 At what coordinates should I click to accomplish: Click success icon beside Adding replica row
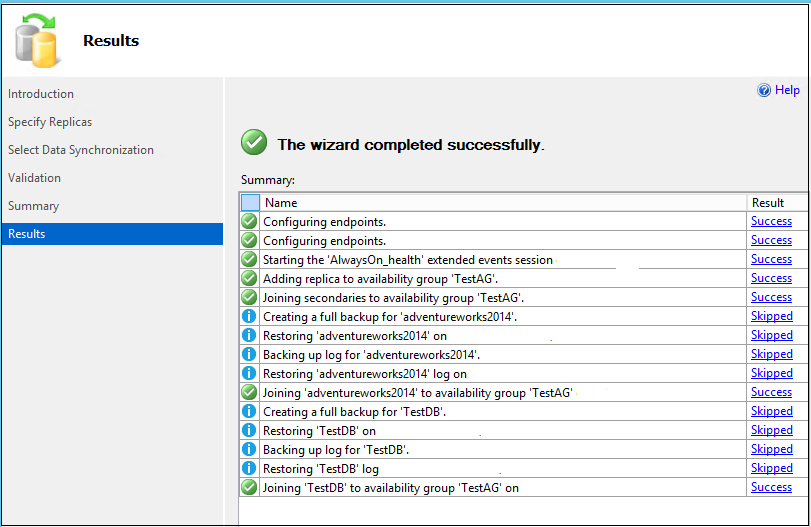pos(250,278)
